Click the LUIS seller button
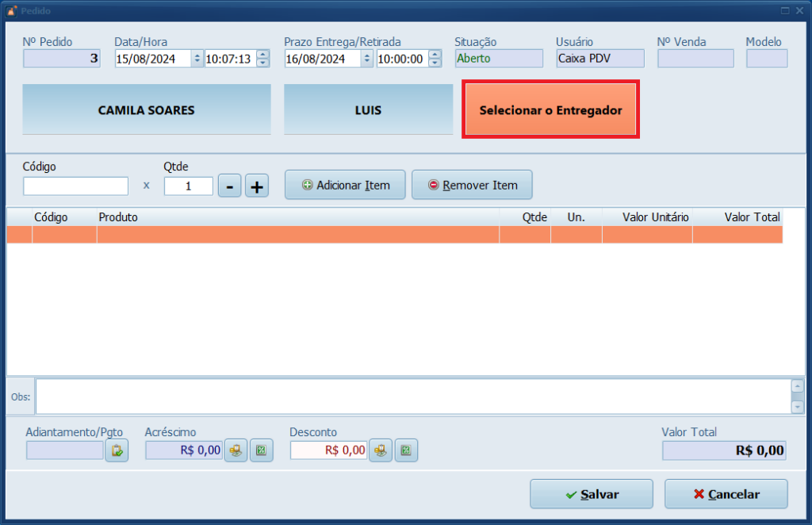The height and width of the screenshot is (525, 812). click(368, 110)
